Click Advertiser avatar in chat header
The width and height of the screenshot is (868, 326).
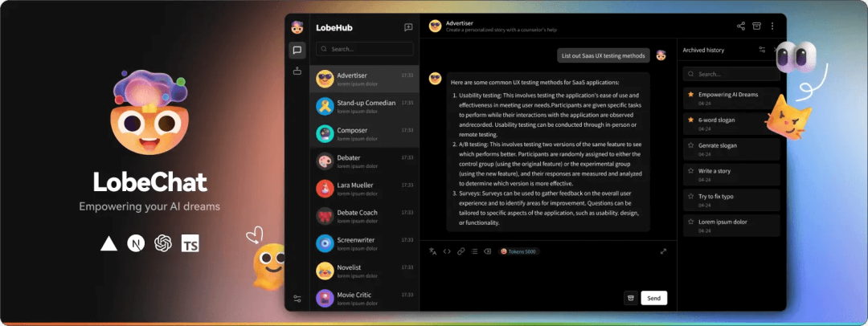(x=436, y=26)
